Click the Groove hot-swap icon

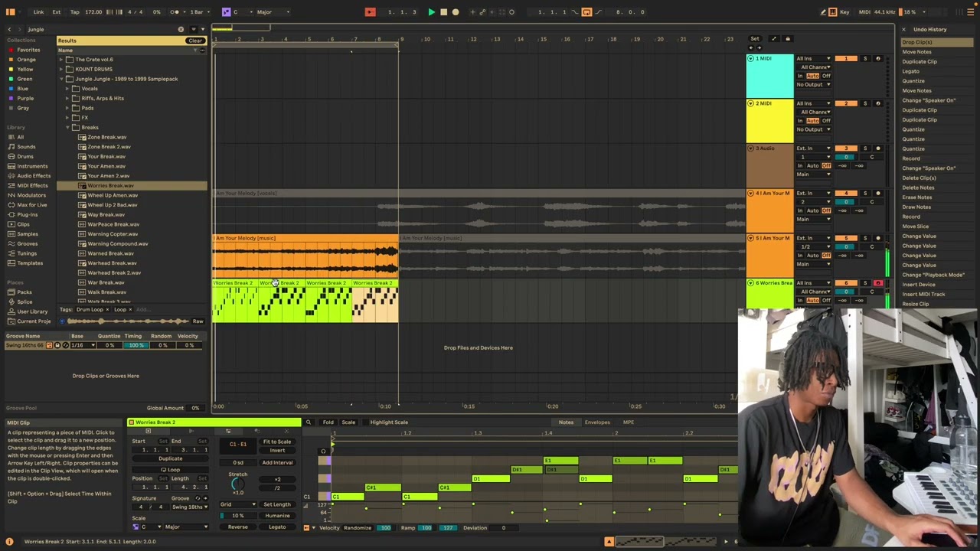pos(197,498)
